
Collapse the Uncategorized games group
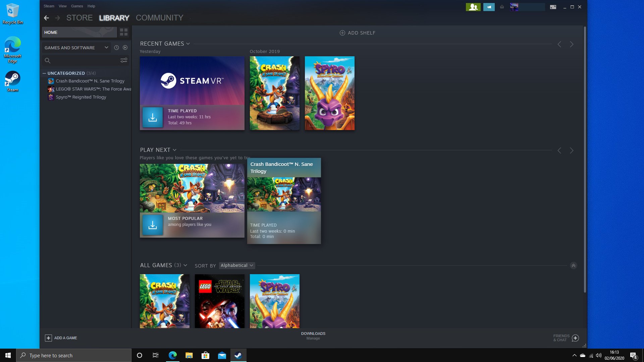(x=45, y=73)
